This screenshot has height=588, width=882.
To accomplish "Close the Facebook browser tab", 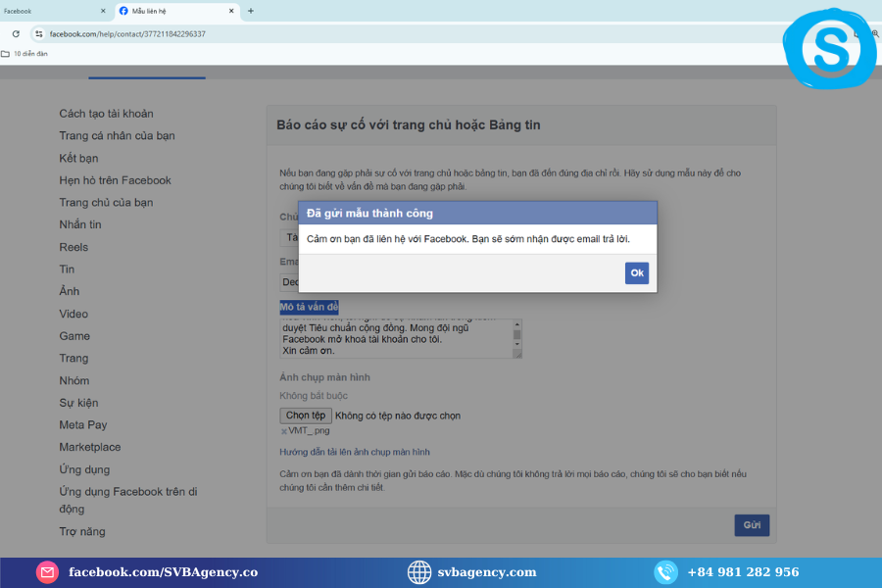I will (x=103, y=11).
